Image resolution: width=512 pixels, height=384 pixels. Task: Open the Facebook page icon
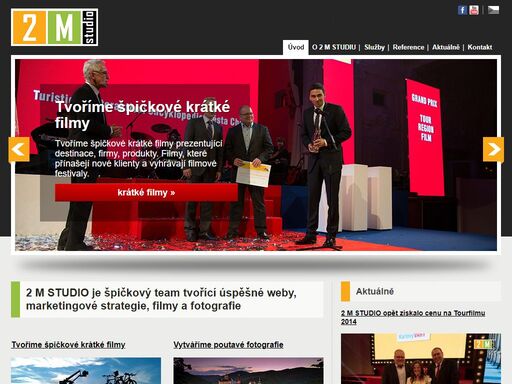pos(462,10)
